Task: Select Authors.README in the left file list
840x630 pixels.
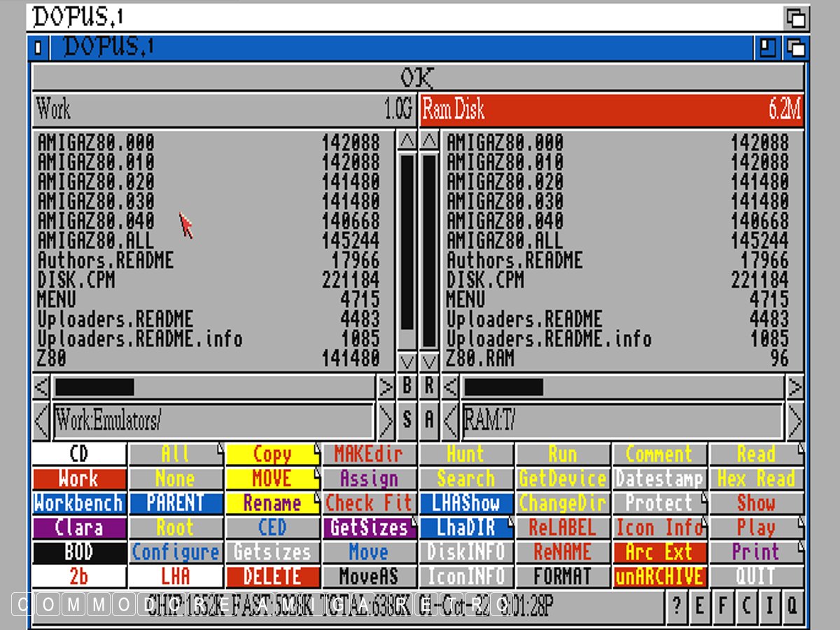Action: pos(105,260)
